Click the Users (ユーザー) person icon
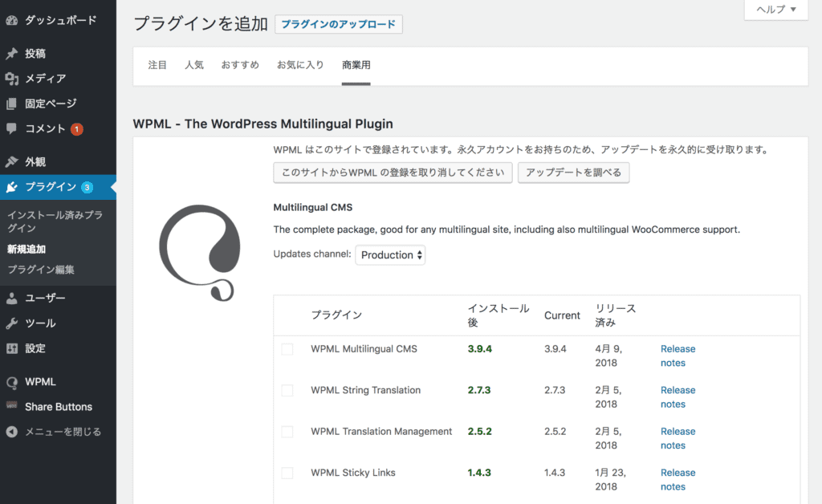 click(x=11, y=298)
